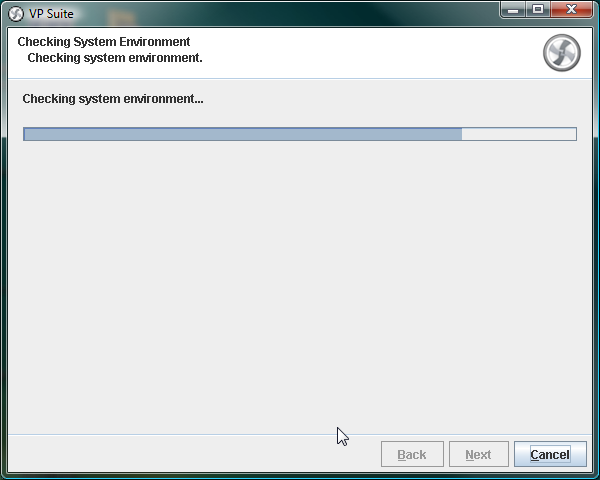Click the 'Checking System Environment' heading
This screenshot has width=600, height=480.
tap(104, 41)
